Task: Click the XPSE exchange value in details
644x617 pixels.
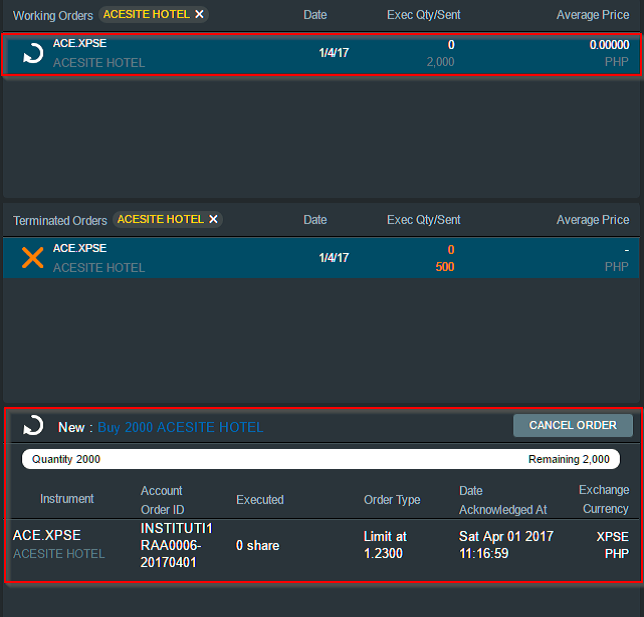Action: [612, 536]
